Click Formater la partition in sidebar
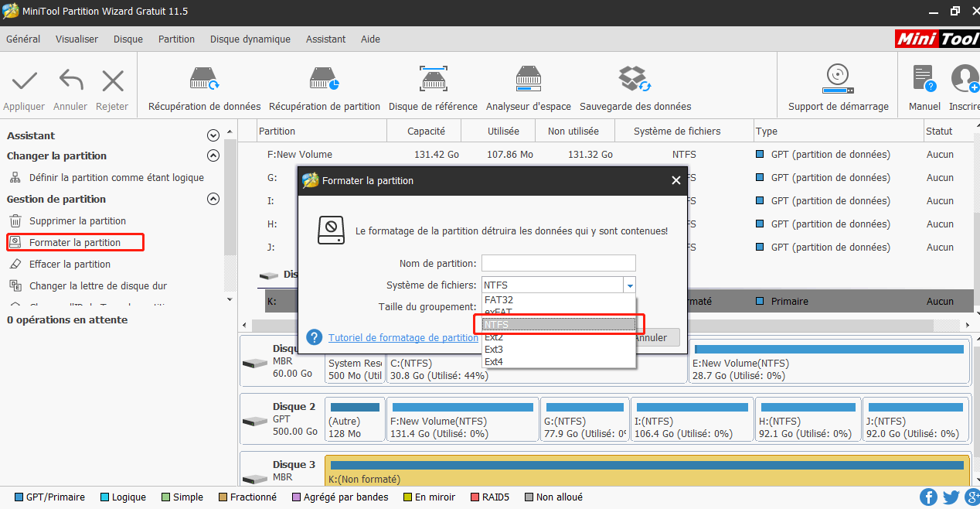 point(75,242)
